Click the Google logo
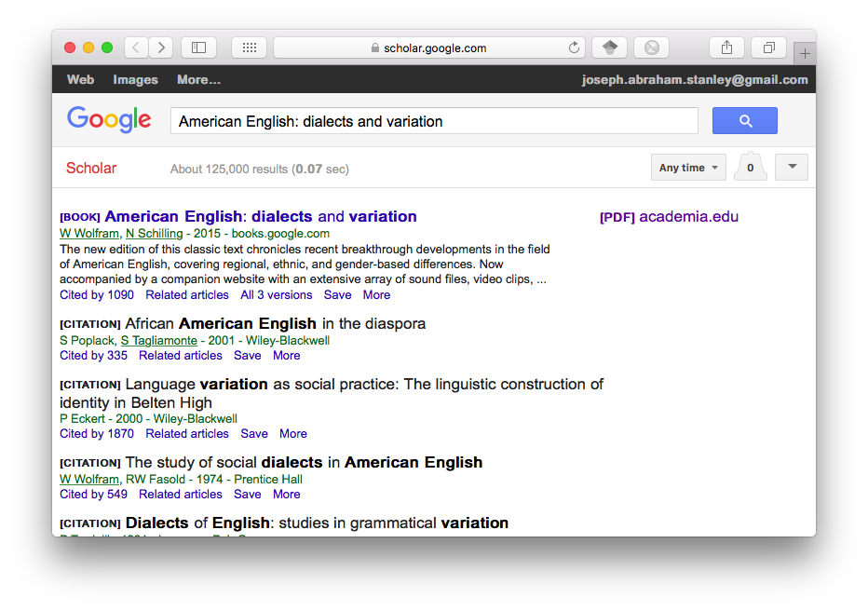The image size is (868, 611). 109,119
